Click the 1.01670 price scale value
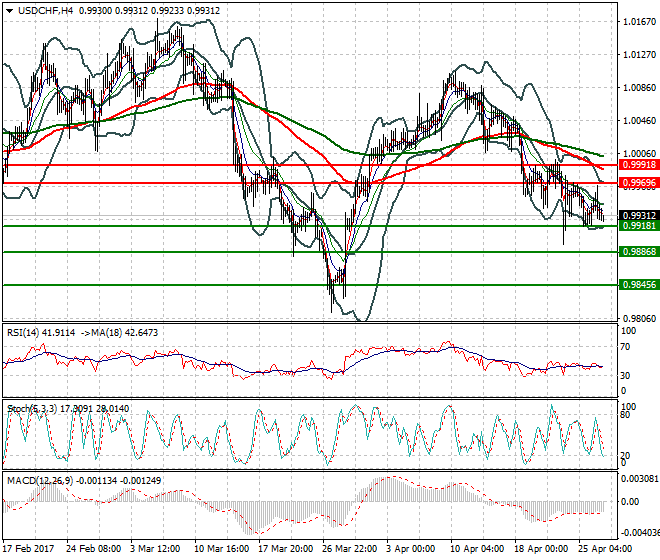The image size is (660, 560). pyautogui.click(x=639, y=21)
